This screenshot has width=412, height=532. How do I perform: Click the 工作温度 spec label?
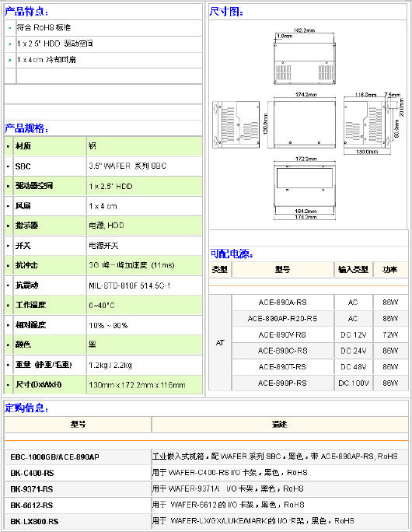pyautogui.click(x=30, y=305)
